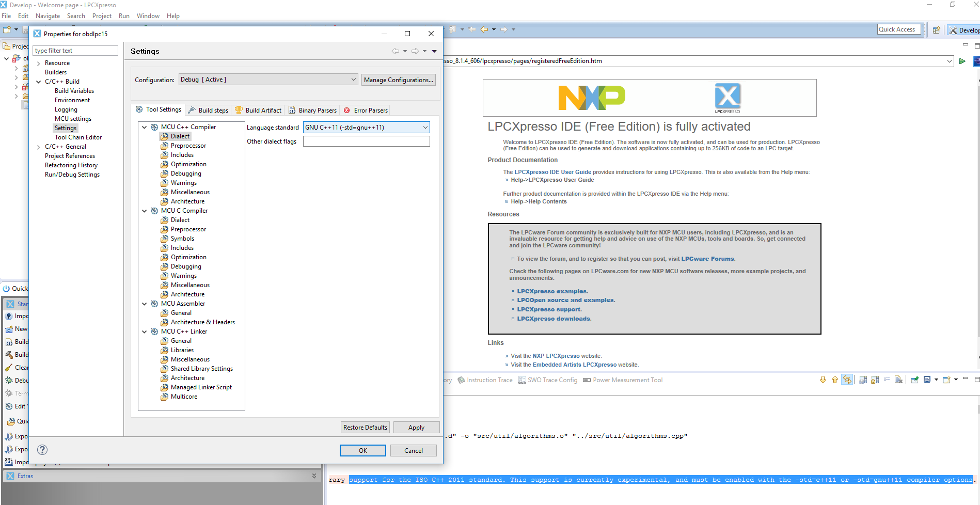Screen dimensions: 980x505
Task: Open the Help icon in Properties dialog
Action: pyautogui.click(x=43, y=450)
